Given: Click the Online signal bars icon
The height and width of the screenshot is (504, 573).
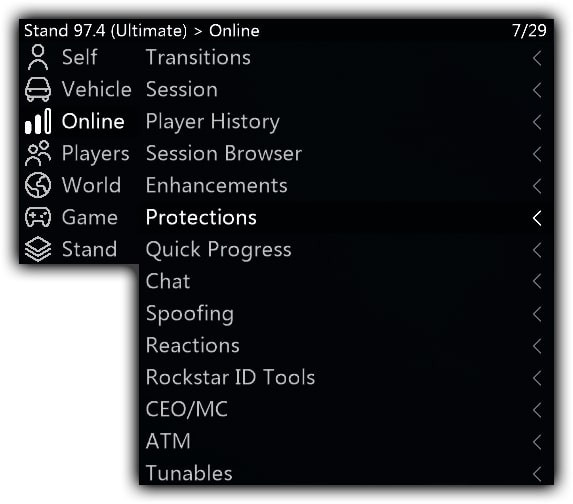Looking at the screenshot, I should point(38,121).
